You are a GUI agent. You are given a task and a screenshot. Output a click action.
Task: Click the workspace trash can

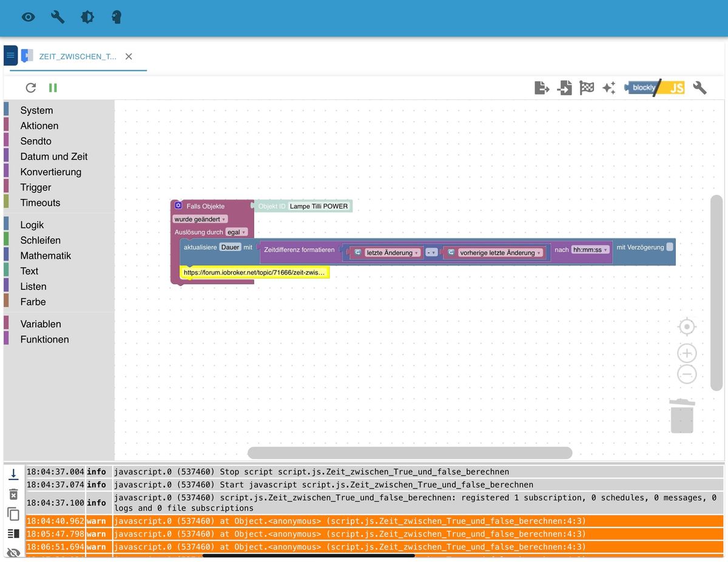coord(682,416)
